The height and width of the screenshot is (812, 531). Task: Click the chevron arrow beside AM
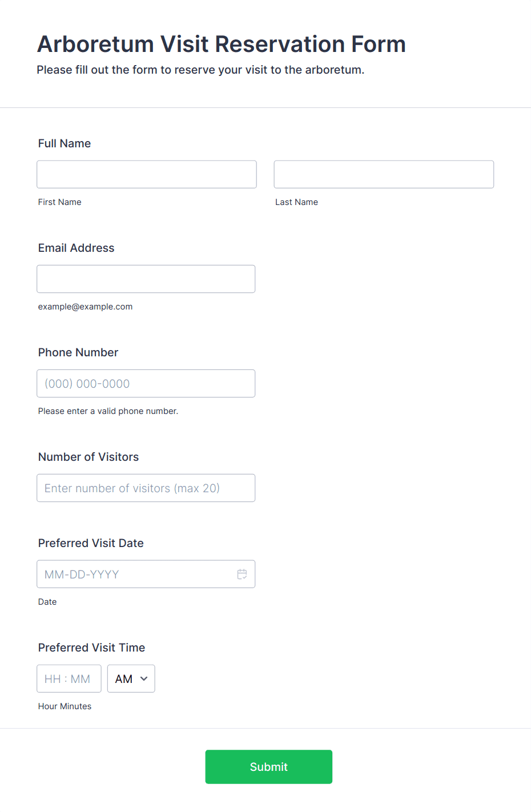144,678
